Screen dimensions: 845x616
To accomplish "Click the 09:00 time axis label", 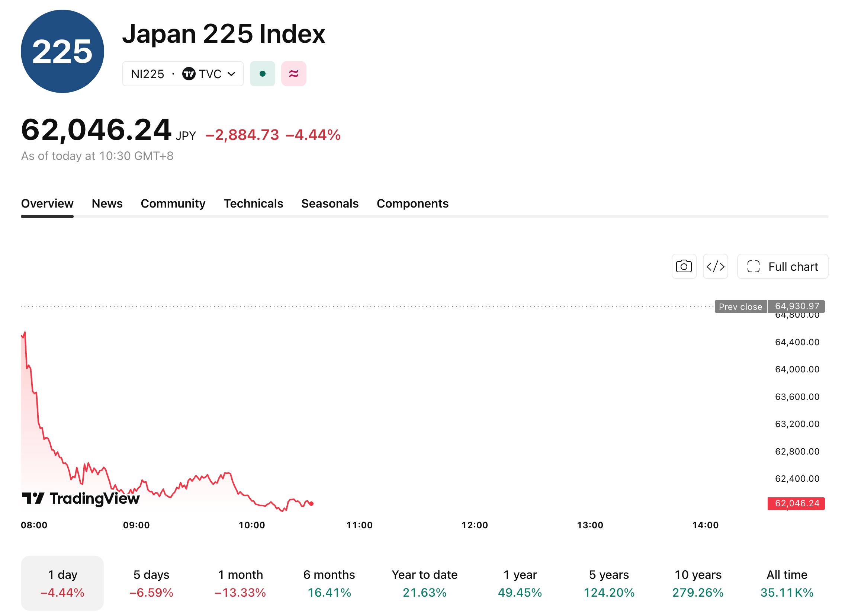I will [136, 525].
